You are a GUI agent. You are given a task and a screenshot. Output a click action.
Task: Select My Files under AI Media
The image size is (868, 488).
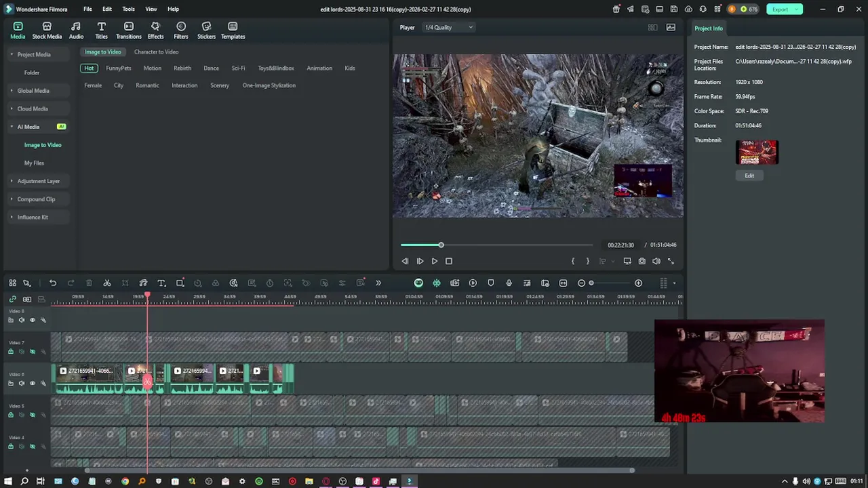[34, 163]
